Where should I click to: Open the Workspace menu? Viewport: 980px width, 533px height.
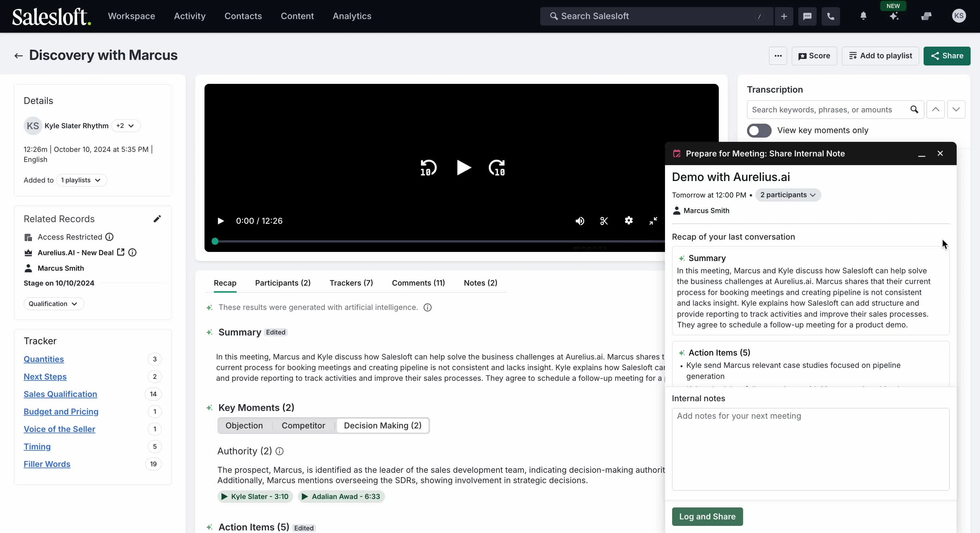(x=132, y=16)
